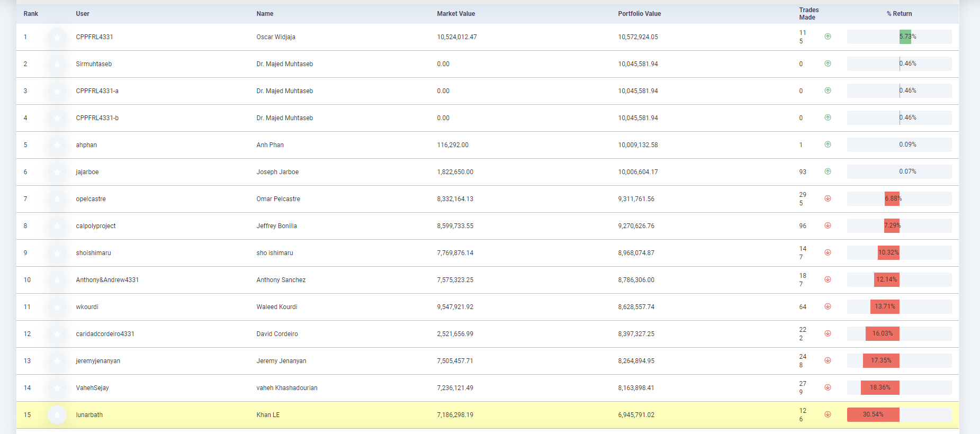Screen dimensions: 980x434
Task: Click market value 2,521,656.99
Action: pyautogui.click(x=455, y=334)
